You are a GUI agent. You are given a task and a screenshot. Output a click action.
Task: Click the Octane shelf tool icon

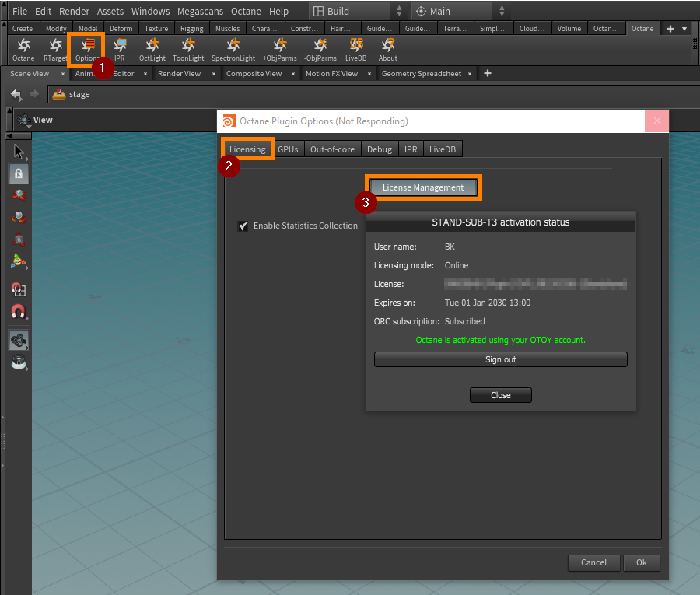pos(23,49)
